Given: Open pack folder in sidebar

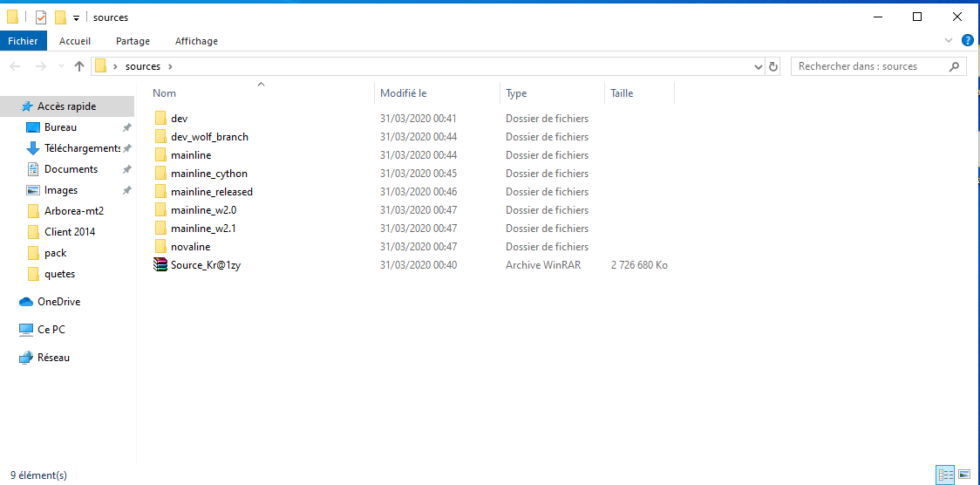Looking at the screenshot, I should [x=55, y=253].
